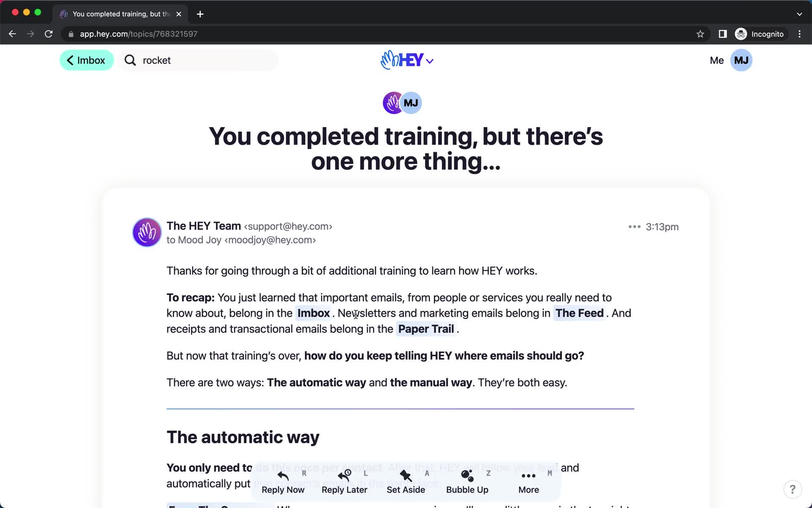Select the Bubble Up icon
This screenshot has width=812, height=508.
click(467, 475)
